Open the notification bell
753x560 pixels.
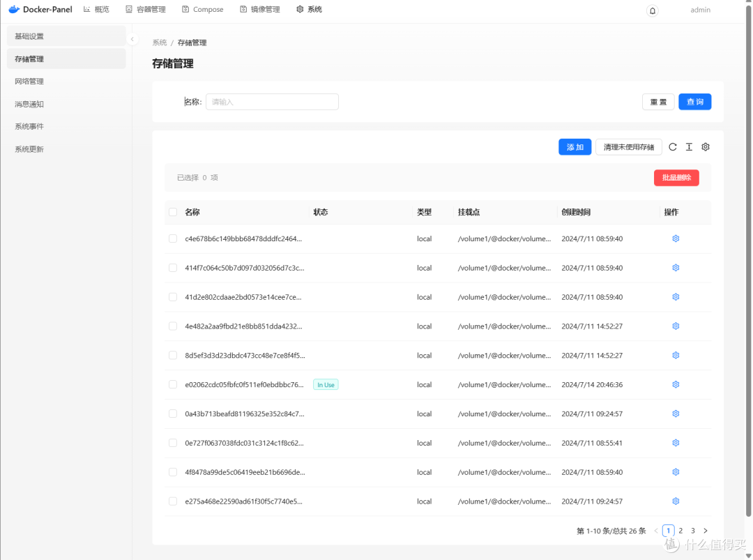(652, 10)
